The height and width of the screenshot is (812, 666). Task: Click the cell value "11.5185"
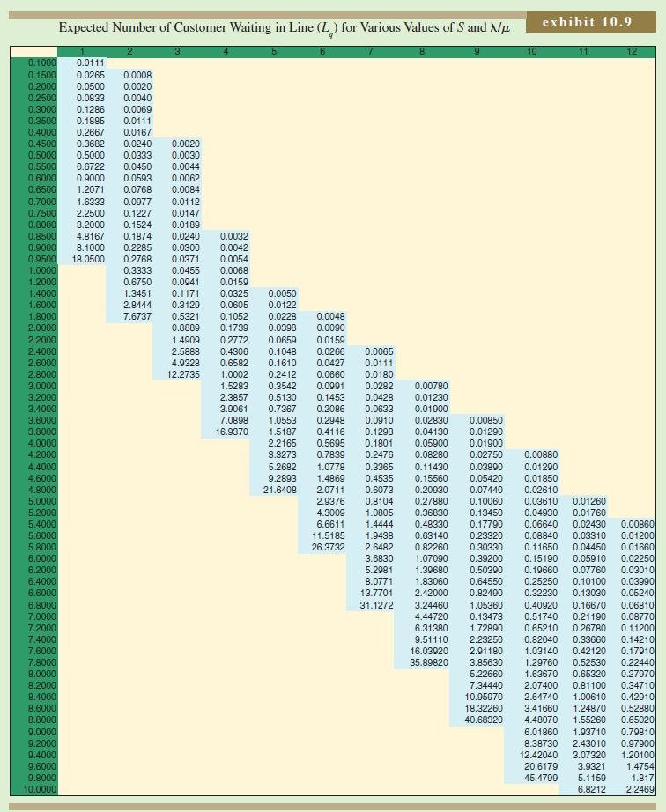(329, 536)
